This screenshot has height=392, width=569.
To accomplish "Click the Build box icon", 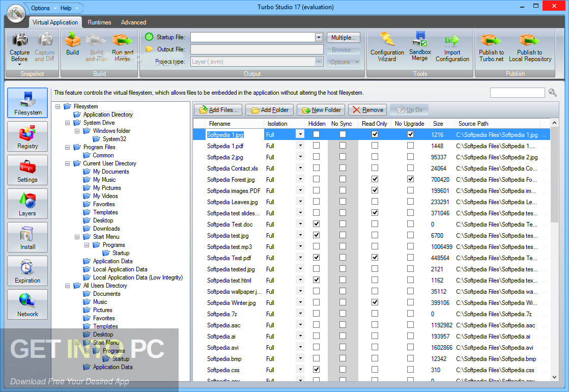I will [x=73, y=39].
